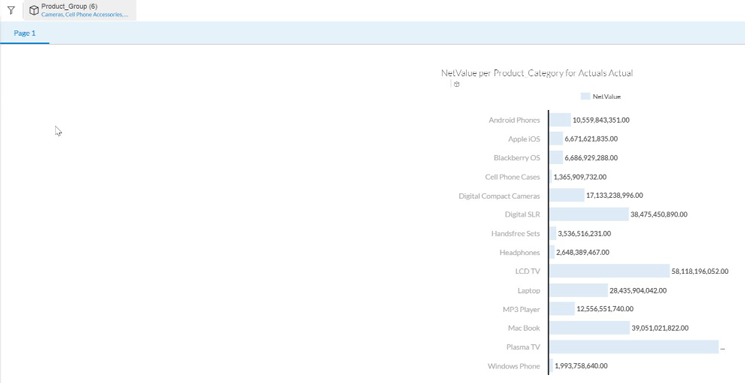Click the small icon under chart title
Viewport: 745px width, 383px height.
[x=457, y=84]
